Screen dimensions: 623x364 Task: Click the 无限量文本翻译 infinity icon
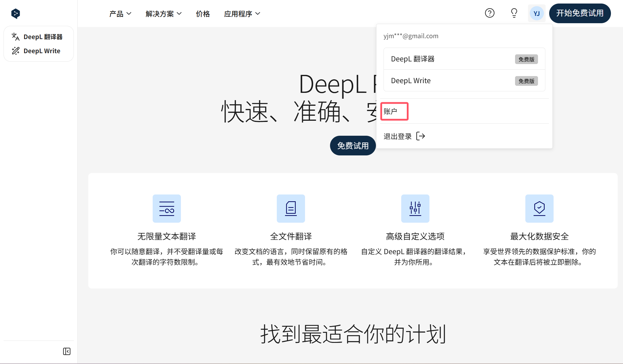coord(166,209)
